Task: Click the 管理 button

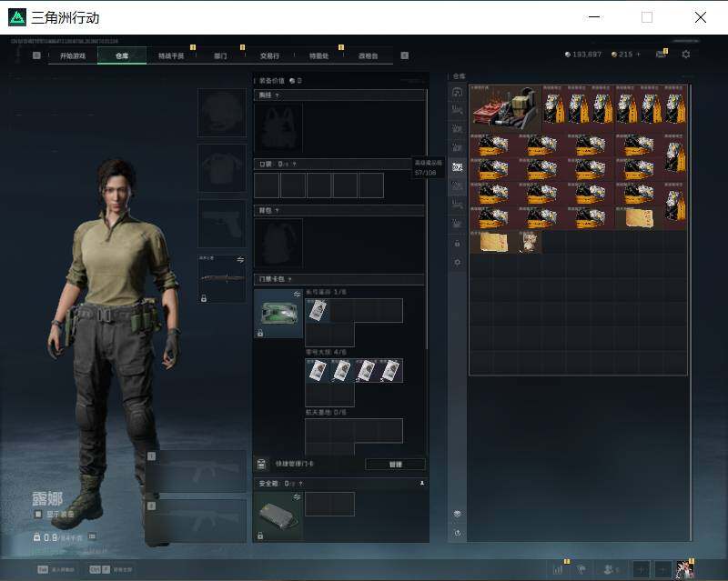Action: pos(395,464)
